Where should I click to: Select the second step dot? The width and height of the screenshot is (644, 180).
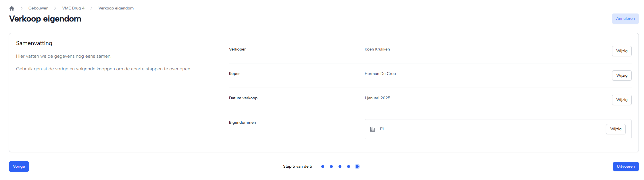(x=331, y=167)
